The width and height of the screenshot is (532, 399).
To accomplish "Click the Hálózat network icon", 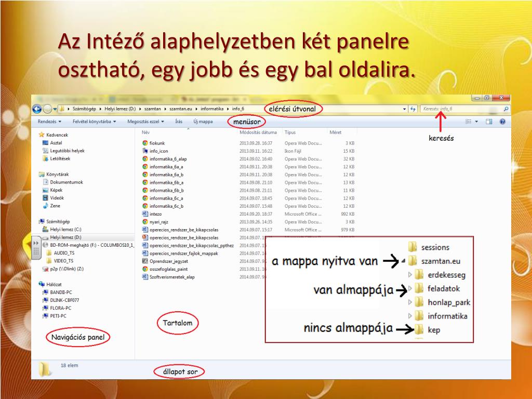I will 42,284.
